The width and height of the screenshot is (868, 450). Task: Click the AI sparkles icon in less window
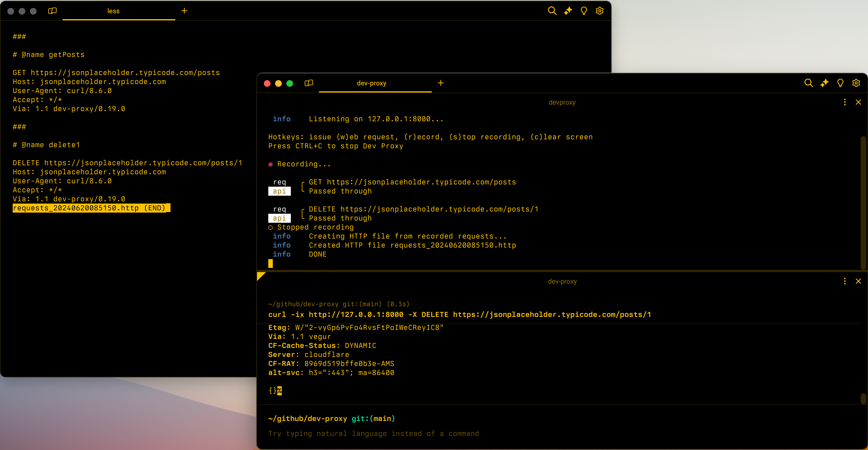568,11
